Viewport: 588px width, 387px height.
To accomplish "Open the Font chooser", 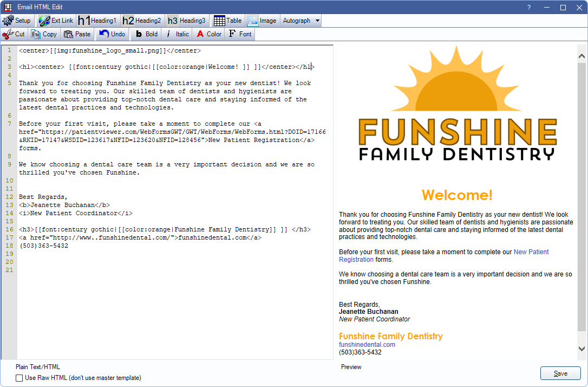I will [x=240, y=34].
